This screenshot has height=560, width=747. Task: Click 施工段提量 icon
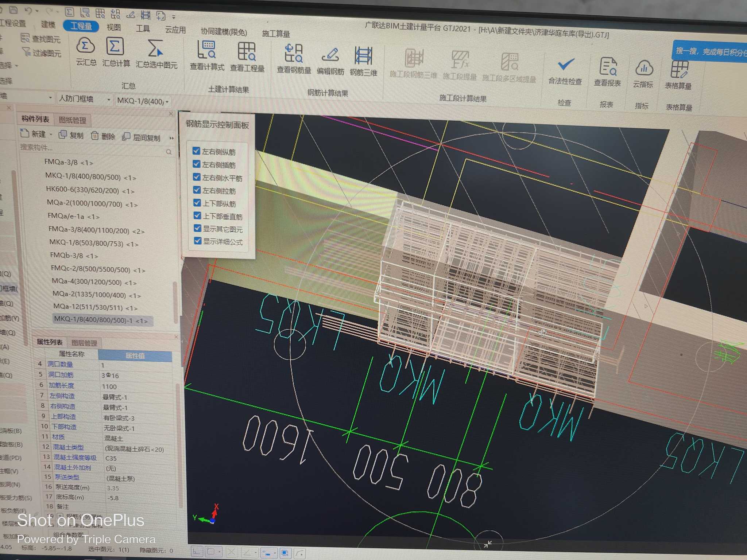pyautogui.click(x=460, y=60)
